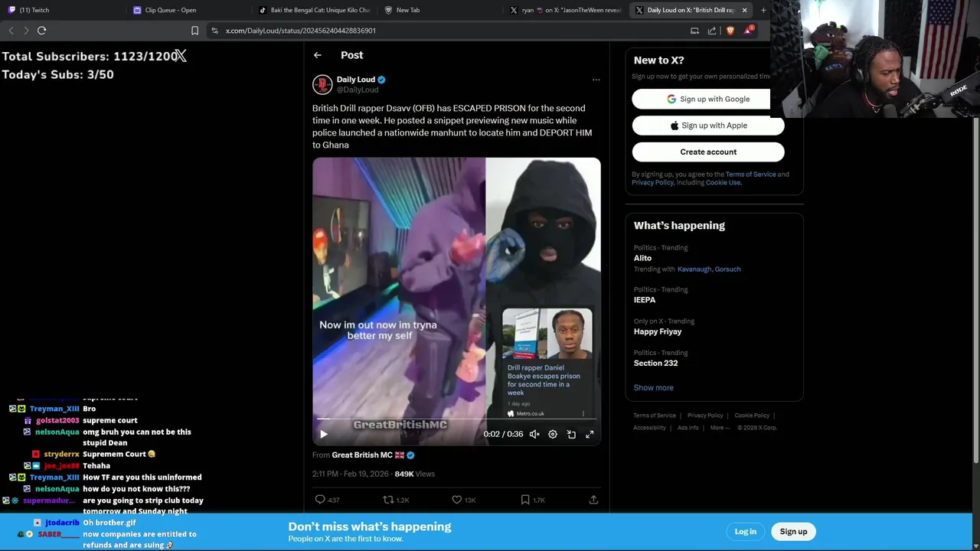
Task: Open the Privacy Policy link in signup
Action: tap(652, 182)
